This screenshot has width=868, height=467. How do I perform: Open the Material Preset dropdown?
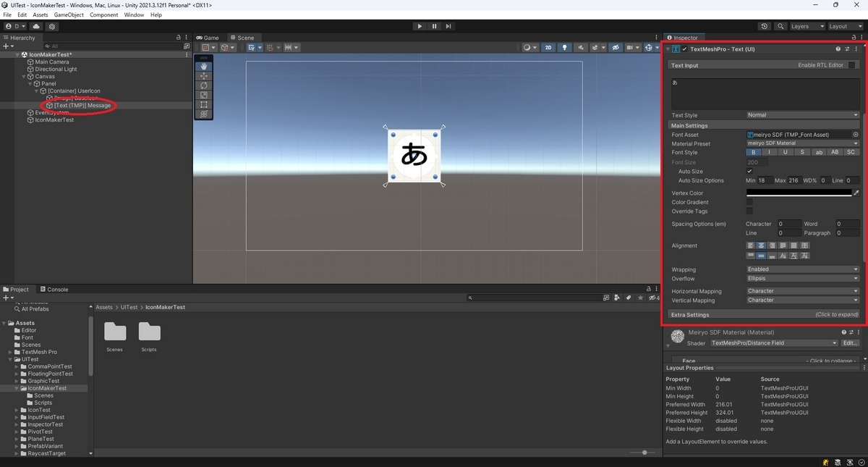coord(803,143)
